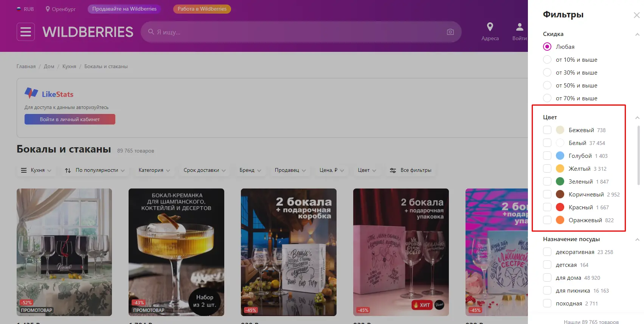644x324 pixels.
Task: Select от 70% и выше discount
Action: pos(547,98)
